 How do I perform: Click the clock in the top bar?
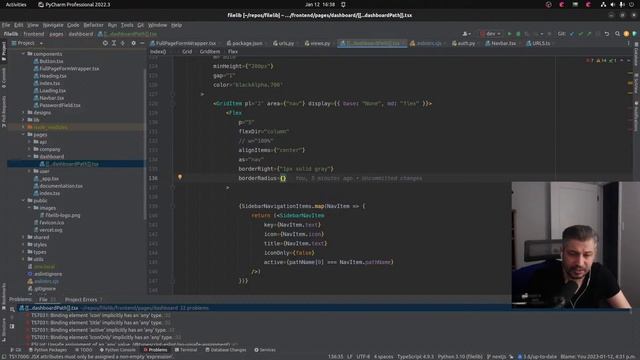320,4
